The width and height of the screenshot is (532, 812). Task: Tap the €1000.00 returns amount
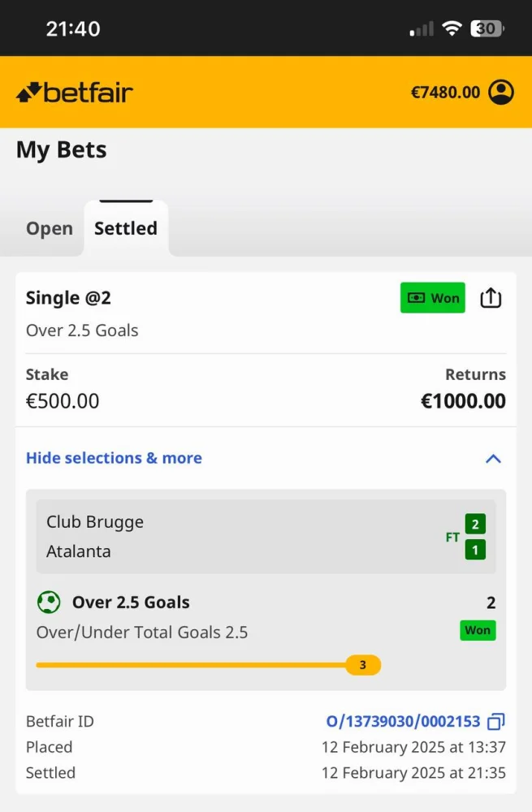(x=463, y=401)
